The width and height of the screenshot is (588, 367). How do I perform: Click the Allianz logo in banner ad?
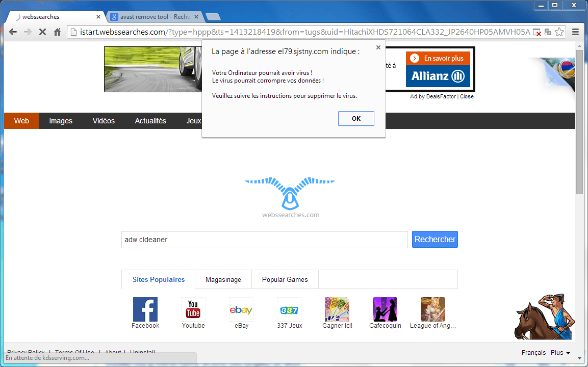(x=438, y=76)
